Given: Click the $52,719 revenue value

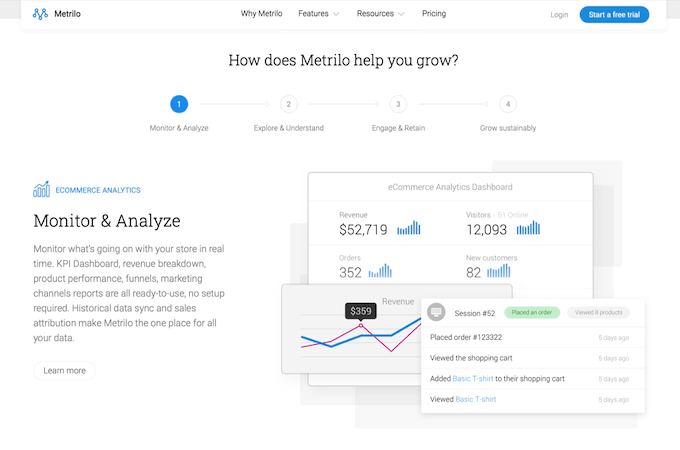Looking at the screenshot, I should [363, 230].
